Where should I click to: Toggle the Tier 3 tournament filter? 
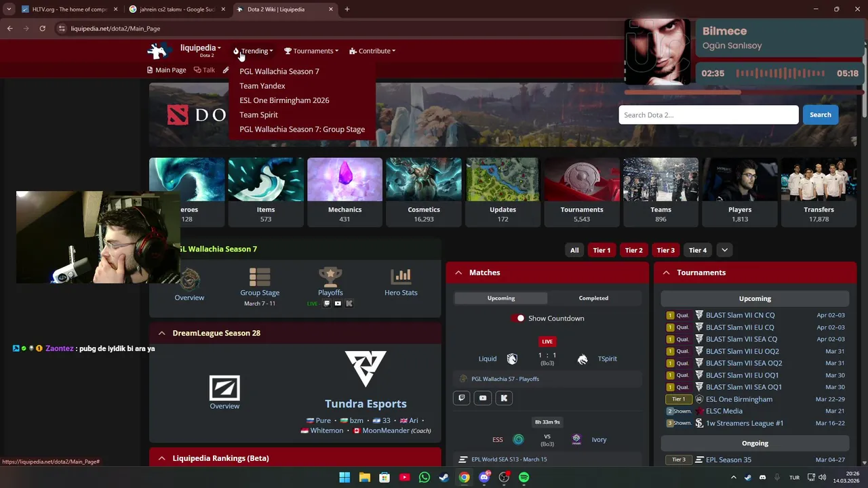(666, 250)
